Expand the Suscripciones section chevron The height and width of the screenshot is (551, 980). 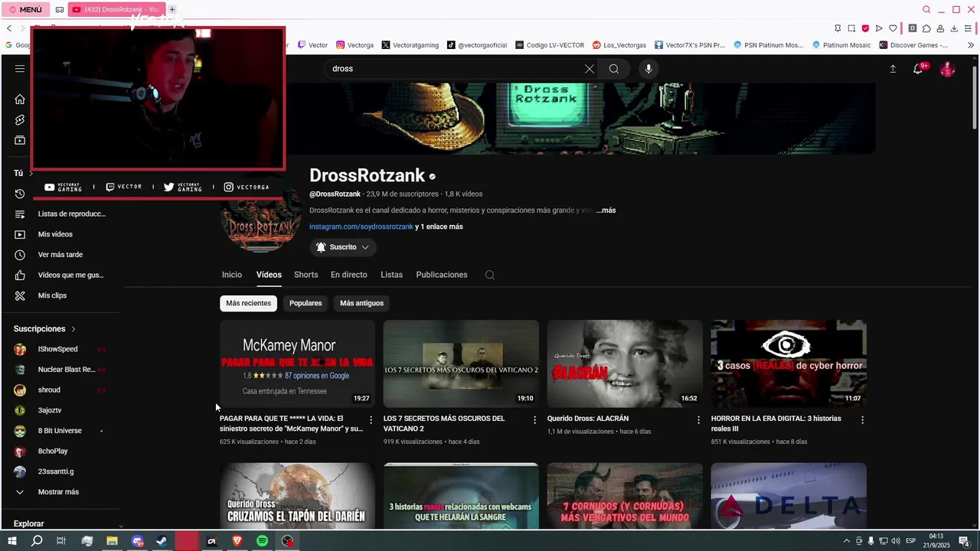pyautogui.click(x=73, y=329)
